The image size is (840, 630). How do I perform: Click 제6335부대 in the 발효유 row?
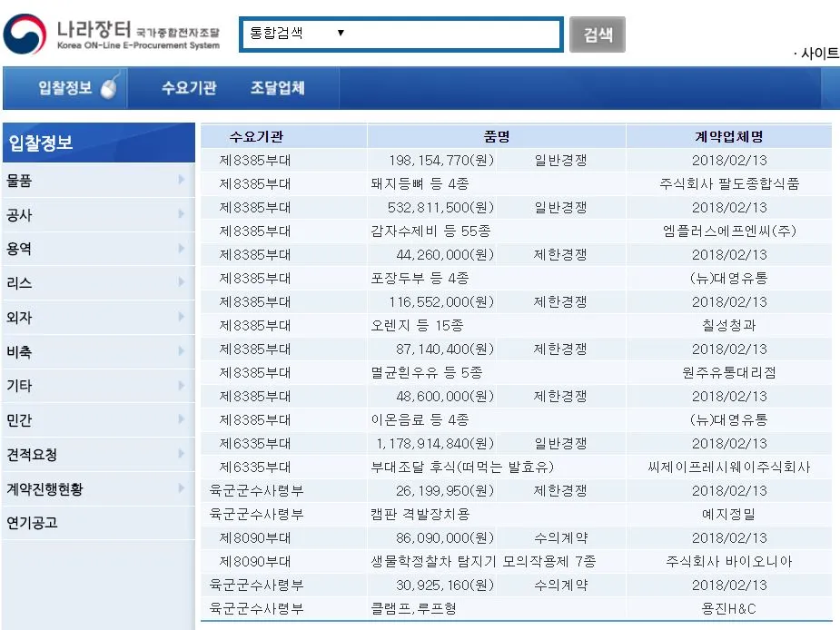pos(255,467)
